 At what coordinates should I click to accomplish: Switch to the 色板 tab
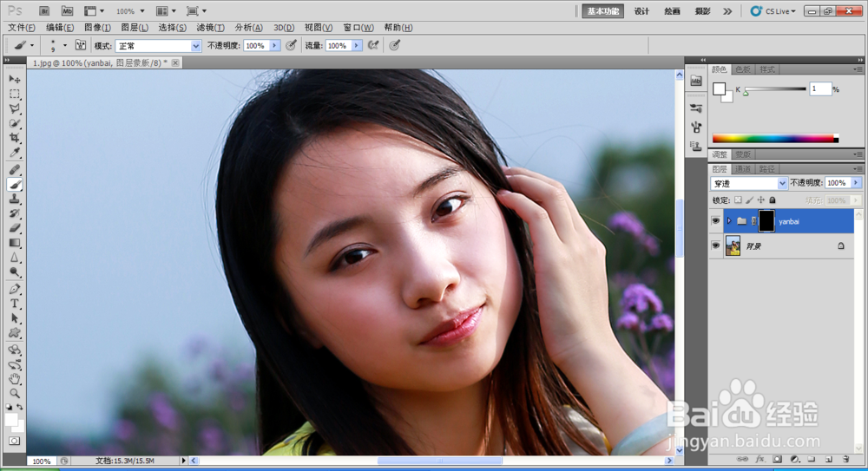pyautogui.click(x=743, y=69)
